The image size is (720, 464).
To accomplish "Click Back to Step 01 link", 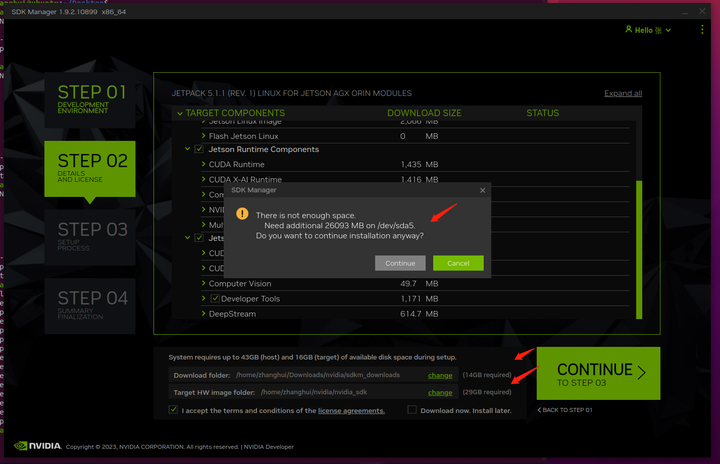I will pyautogui.click(x=565, y=410).
